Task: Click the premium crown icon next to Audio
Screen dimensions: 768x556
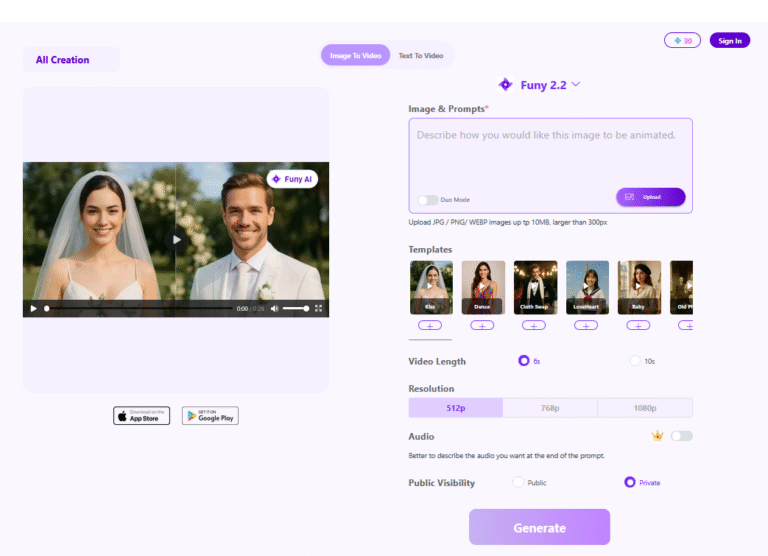Action: [x=657, y=436]
